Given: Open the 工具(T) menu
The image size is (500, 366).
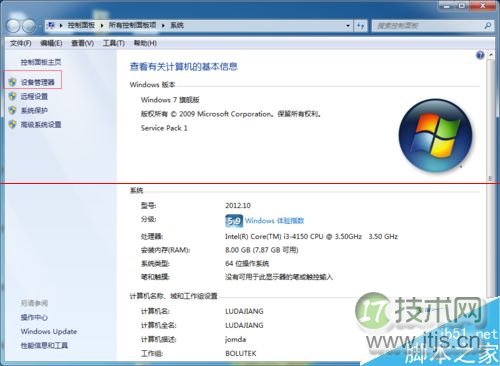Looking at the screenshot, I should tap(114, 43).
